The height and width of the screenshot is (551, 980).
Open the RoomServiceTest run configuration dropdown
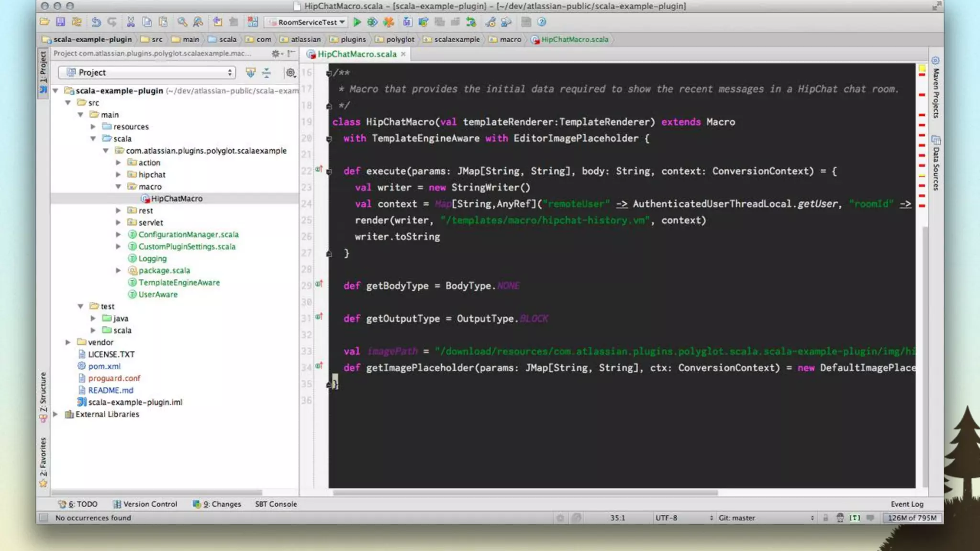tap(307, 22)
